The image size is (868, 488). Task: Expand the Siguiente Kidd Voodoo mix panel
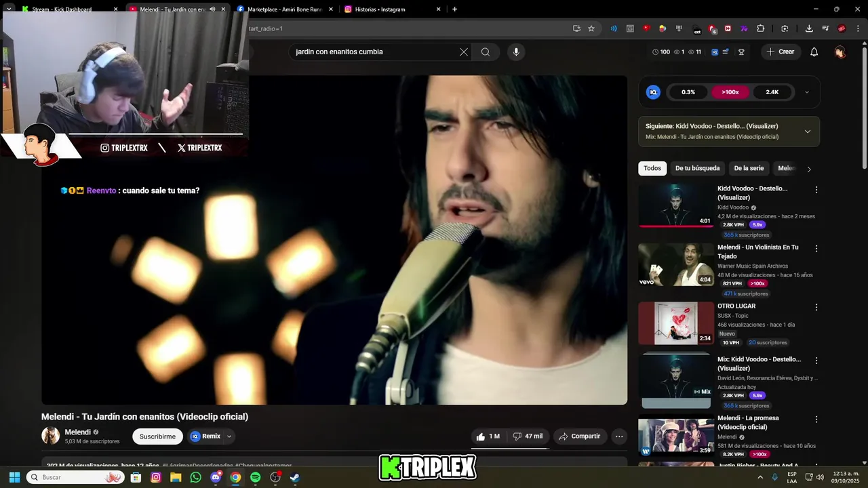[807, 131]
